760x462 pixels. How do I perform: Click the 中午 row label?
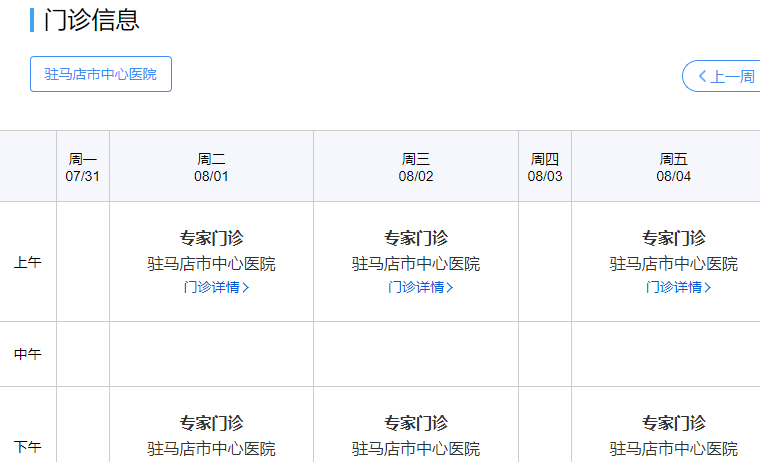click(28, 354)
